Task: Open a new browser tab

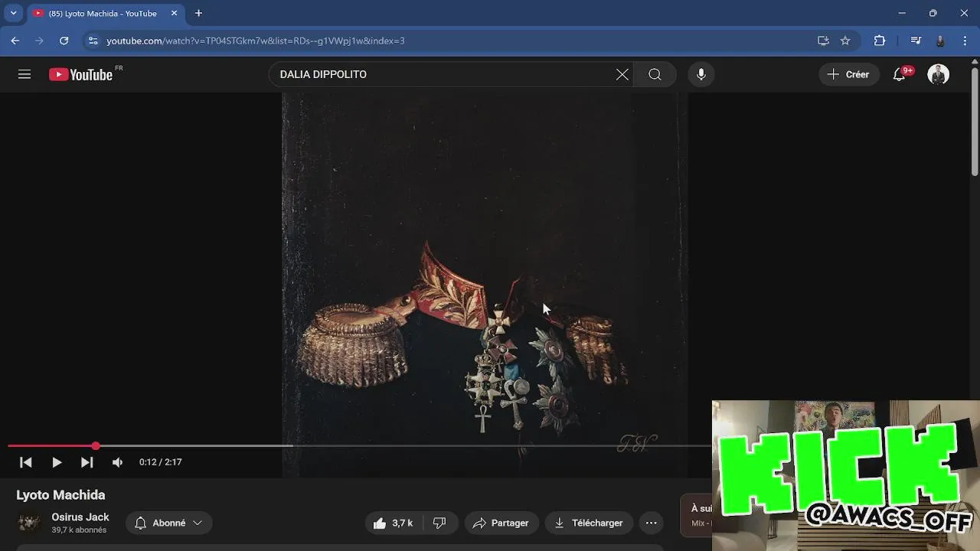Action: tap(198, 13)
